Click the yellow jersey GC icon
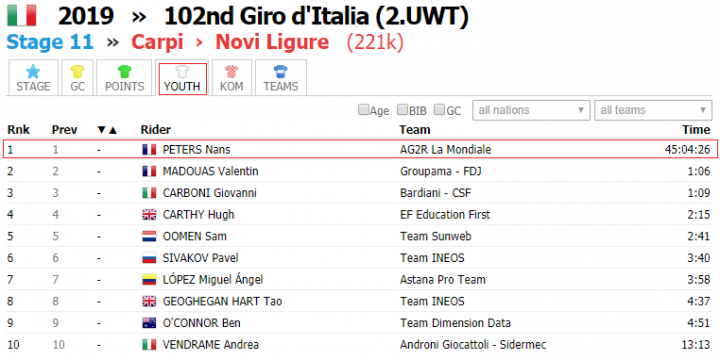The width and height of the screenshot is (720, 360). point(78,71)
